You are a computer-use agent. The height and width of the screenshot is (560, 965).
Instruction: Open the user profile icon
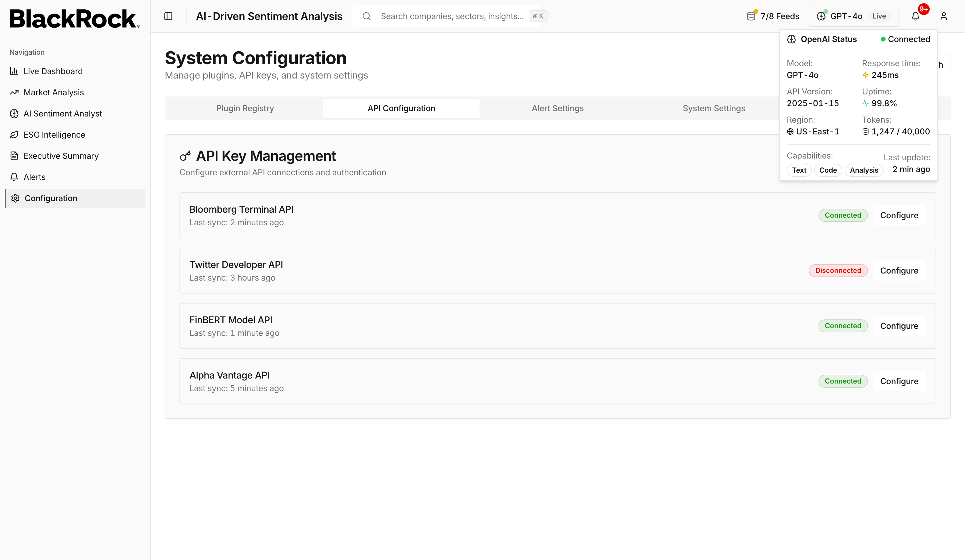coord(944,16)
